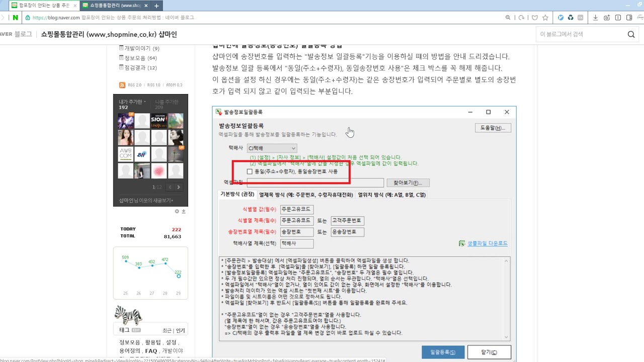Click the instructions box scrollbar down arrow

click(507, 337)
